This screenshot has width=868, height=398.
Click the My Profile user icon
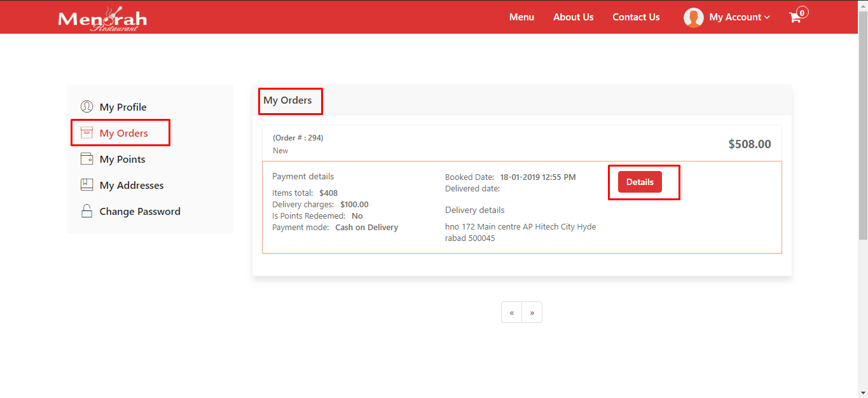(86, 107)
